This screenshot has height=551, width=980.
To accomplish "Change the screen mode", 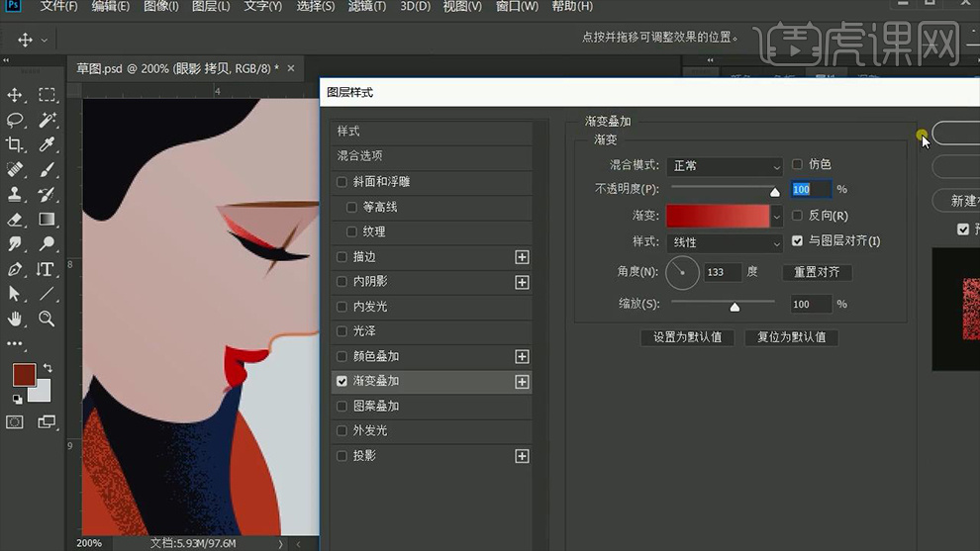I will point(47,422).
